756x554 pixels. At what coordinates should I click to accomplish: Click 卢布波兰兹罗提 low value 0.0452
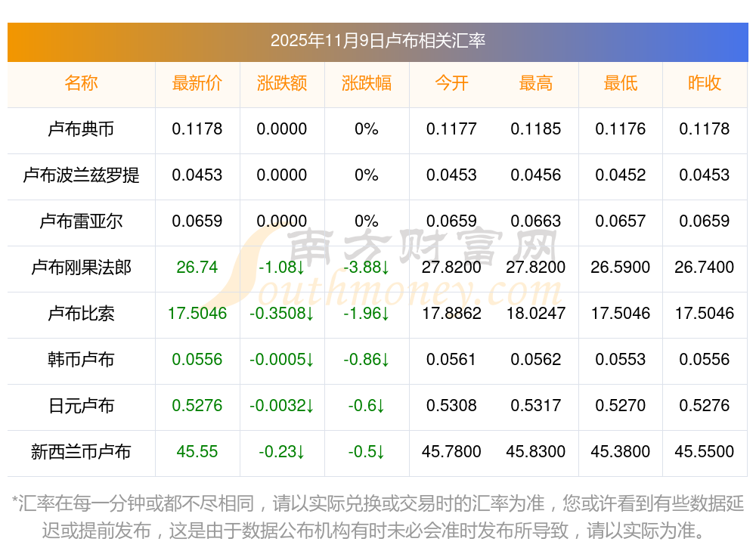pyautogui.click(x=621, y=175)
